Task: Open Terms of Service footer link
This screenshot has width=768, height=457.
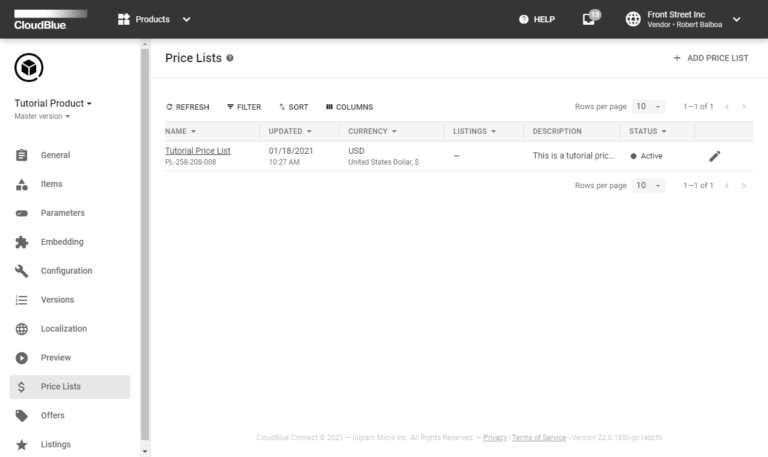Action: (x=539, y=438)
